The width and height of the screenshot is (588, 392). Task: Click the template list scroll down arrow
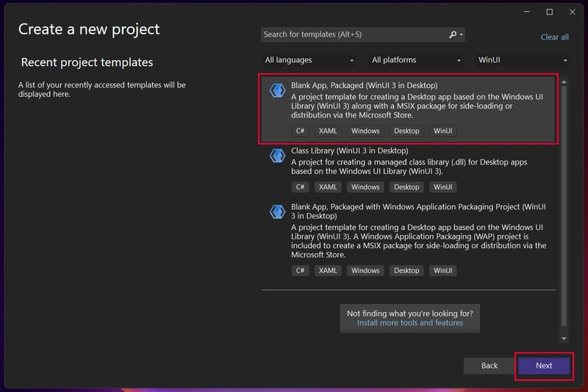click(564, 338)
